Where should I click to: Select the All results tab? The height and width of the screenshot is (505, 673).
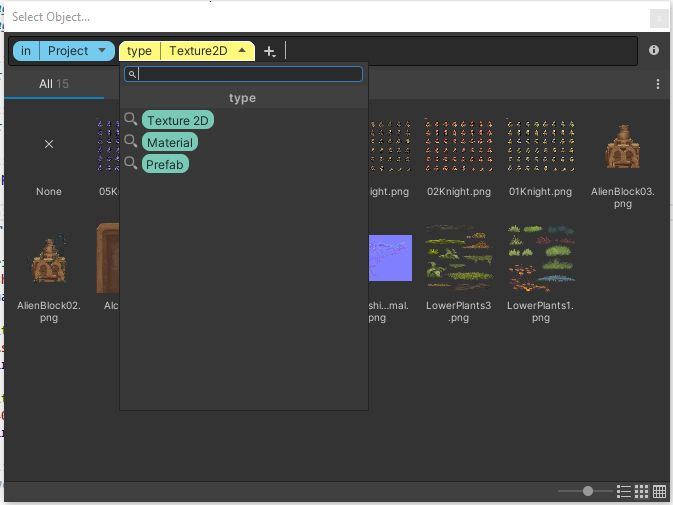(54, 84)
